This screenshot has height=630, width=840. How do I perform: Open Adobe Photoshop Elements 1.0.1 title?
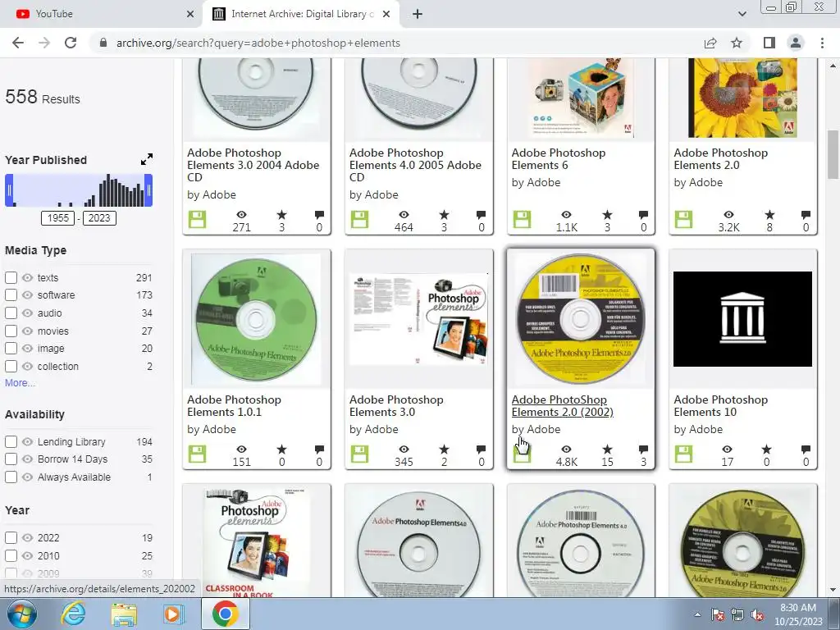tap(234, 405)
